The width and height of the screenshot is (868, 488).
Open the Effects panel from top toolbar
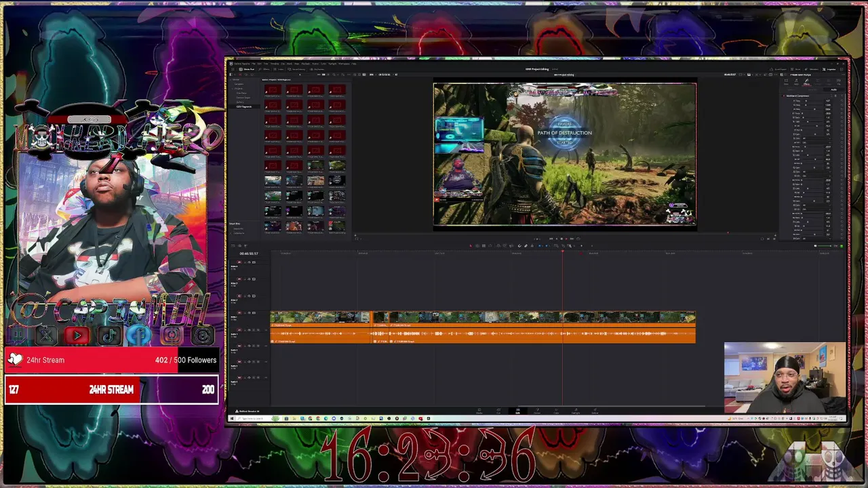[264, 69]
